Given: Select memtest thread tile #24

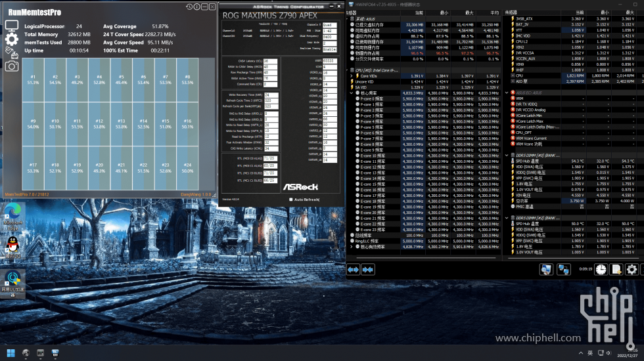Looking at the screenshot, I should pos(188,168).
